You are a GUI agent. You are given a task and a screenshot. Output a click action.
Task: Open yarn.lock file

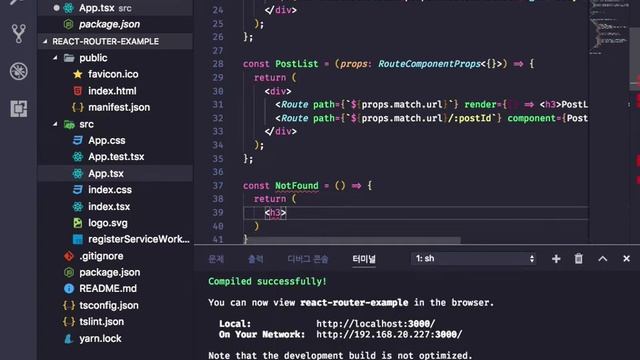(x=100, y=339)
